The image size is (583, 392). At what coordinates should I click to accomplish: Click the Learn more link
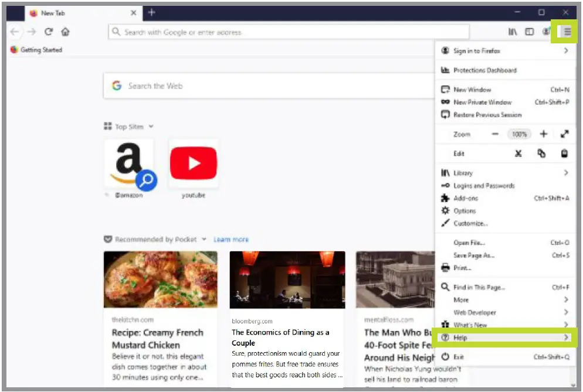(231, 240)
